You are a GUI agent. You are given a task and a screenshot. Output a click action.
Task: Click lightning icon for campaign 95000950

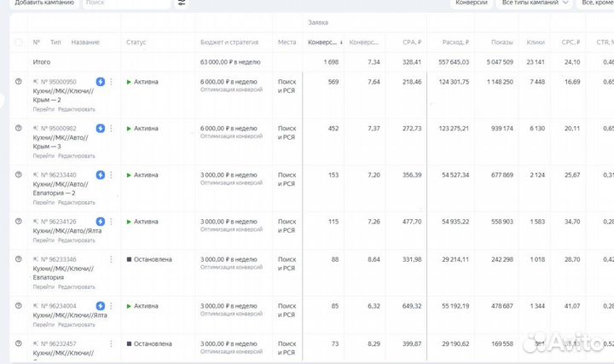101,82
